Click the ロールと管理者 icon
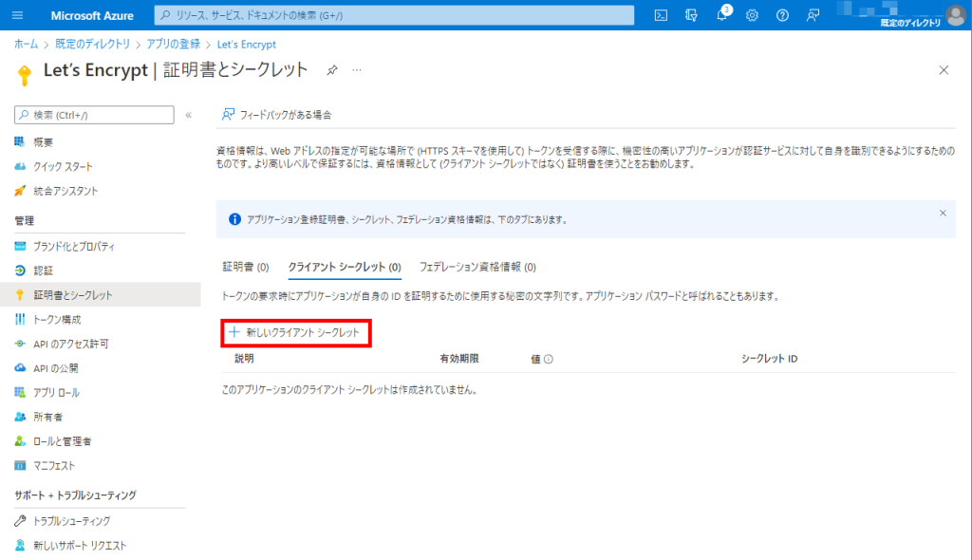The image size is (972, 560). click(x=20, y=441)
